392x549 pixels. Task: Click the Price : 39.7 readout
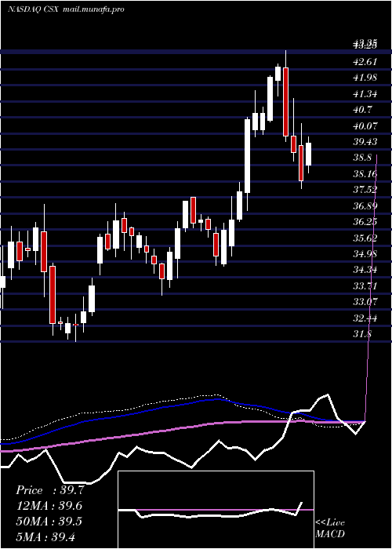coord(49,490)
